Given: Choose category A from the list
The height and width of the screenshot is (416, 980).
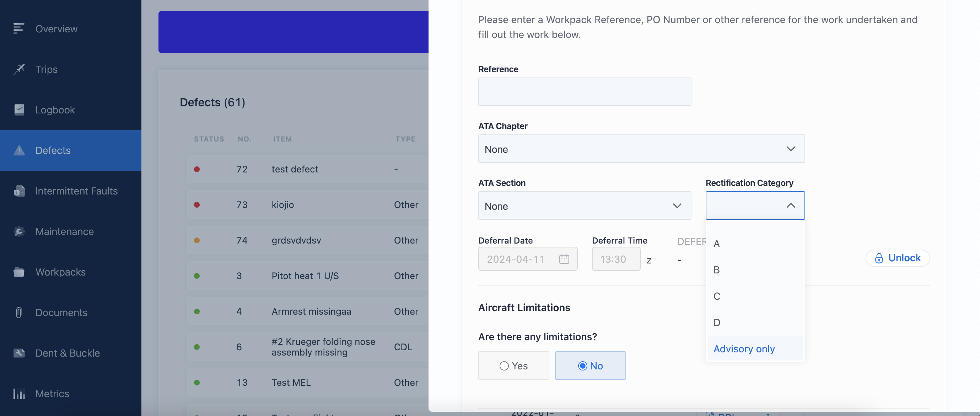Looking at the screenshot, I should tap(755, 243).
